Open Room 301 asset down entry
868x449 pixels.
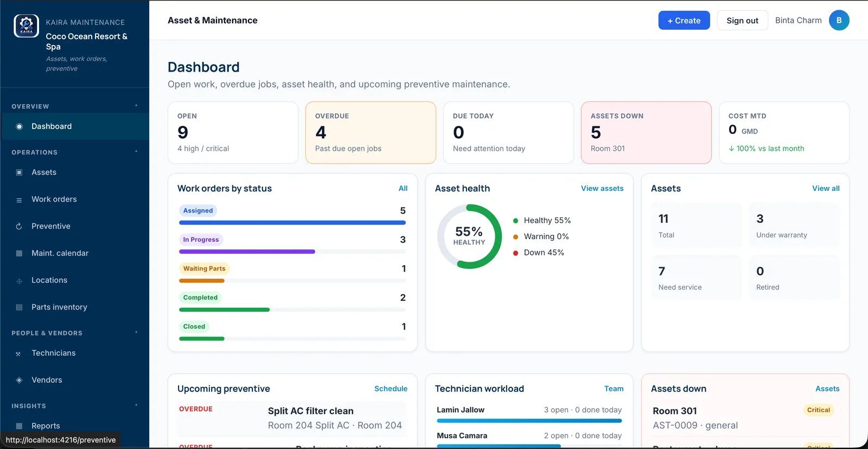point(745,418)
